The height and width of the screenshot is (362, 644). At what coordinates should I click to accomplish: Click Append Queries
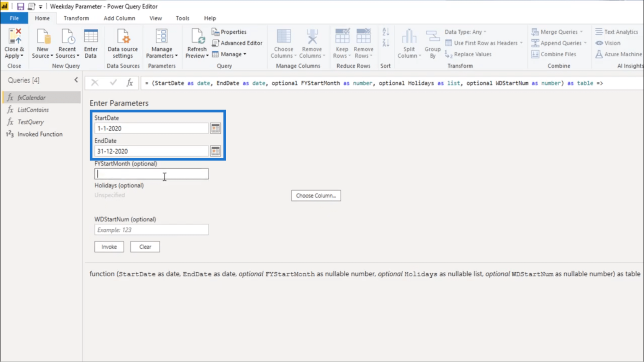559,43
